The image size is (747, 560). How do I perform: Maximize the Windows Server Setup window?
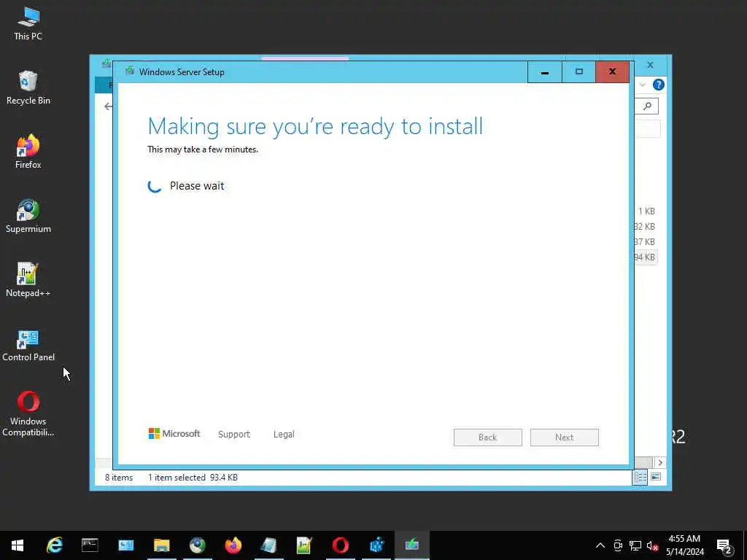[x=578, y=72]
